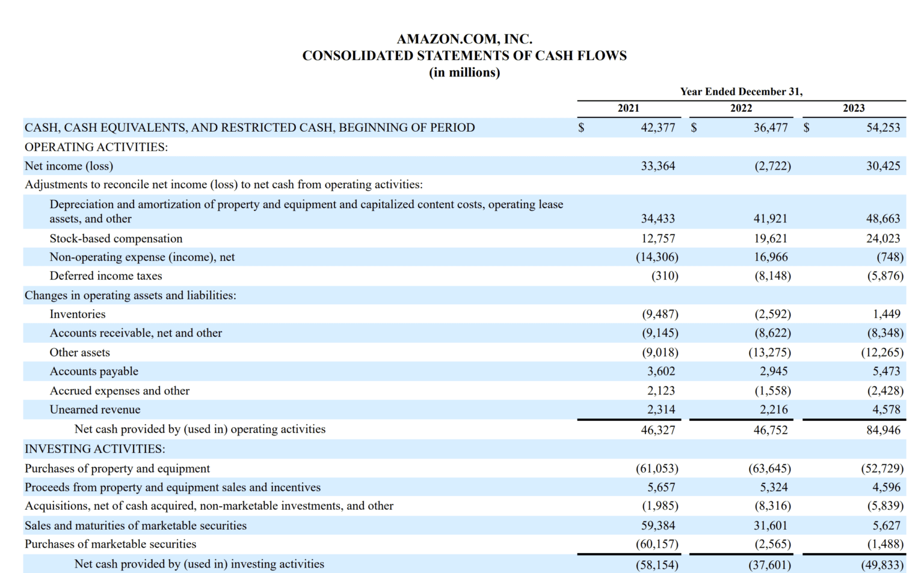
Task: Click "Accounts receivable, net and other" label
Action: pyautogui.click(x=136, y=333)
